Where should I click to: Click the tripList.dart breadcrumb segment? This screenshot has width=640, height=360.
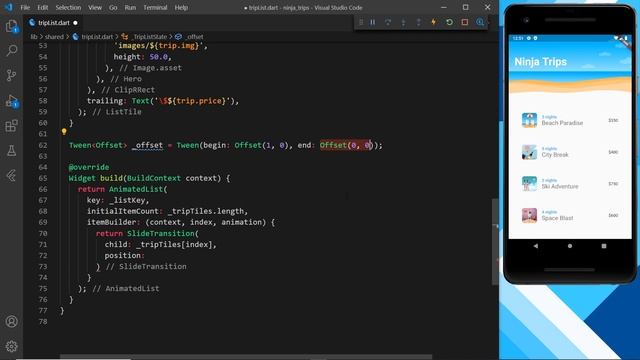pos(97,37)
